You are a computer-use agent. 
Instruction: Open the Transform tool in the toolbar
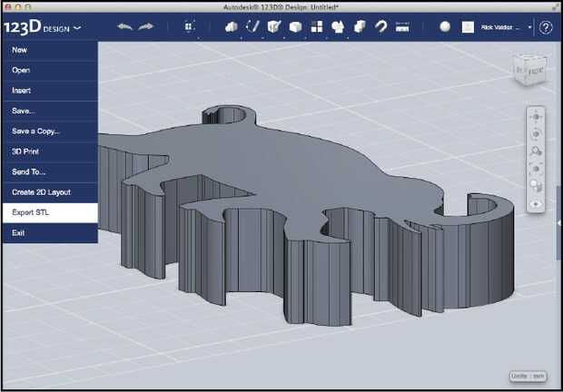click(x=189, y=27)
